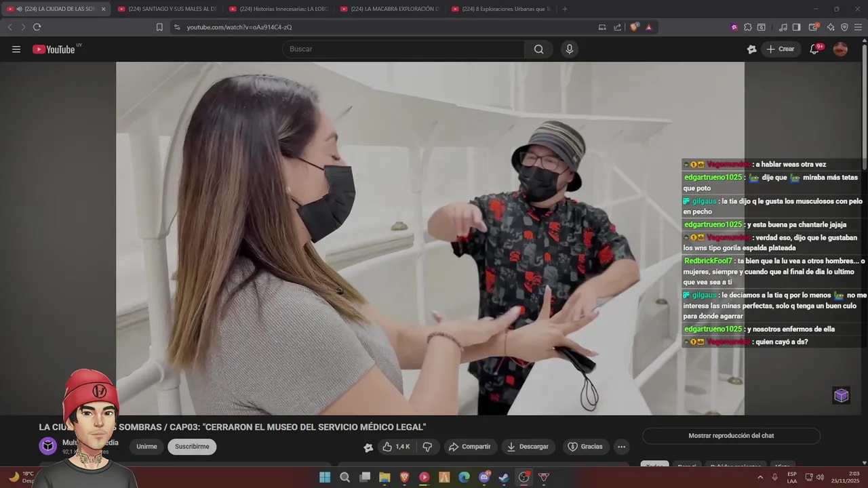Viewport: 868px width, 488px height.
Task: Go to YouTube home via logo
Action: coord(54,49)
